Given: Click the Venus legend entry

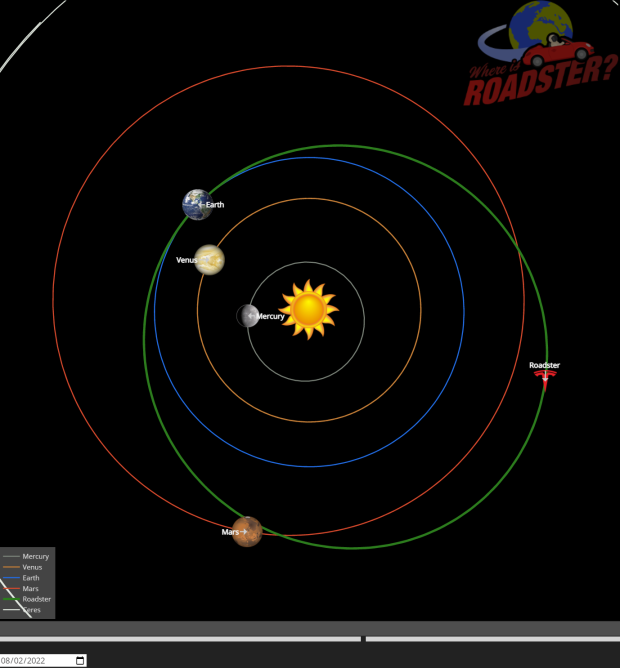Looking at the screenshot, I should pyautogui.click(x=23, y=567).
